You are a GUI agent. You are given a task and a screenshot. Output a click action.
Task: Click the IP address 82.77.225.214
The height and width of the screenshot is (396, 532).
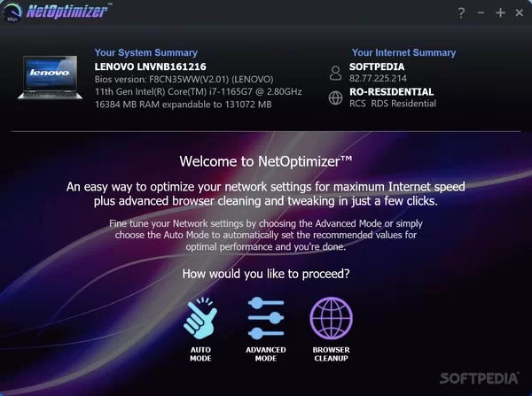(378, 78)
